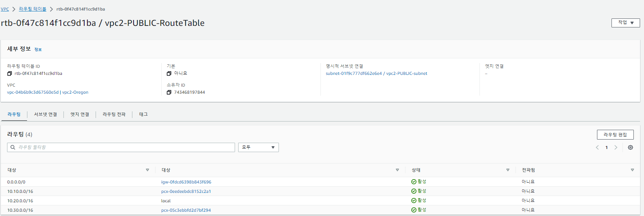This screenshot has width=644, height=216.
Task: Click 아니요 propagated value for 10.30.0.0/16
Action: 528,210
